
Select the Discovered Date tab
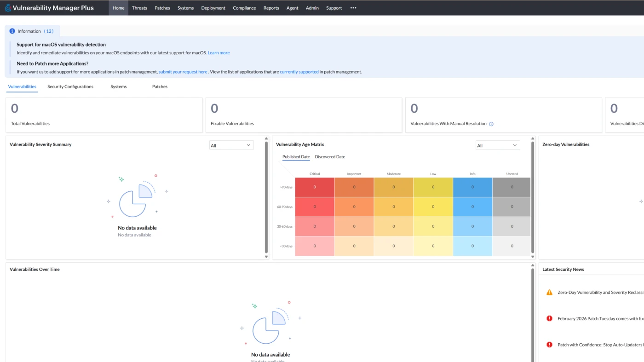(x=330, y=157)
